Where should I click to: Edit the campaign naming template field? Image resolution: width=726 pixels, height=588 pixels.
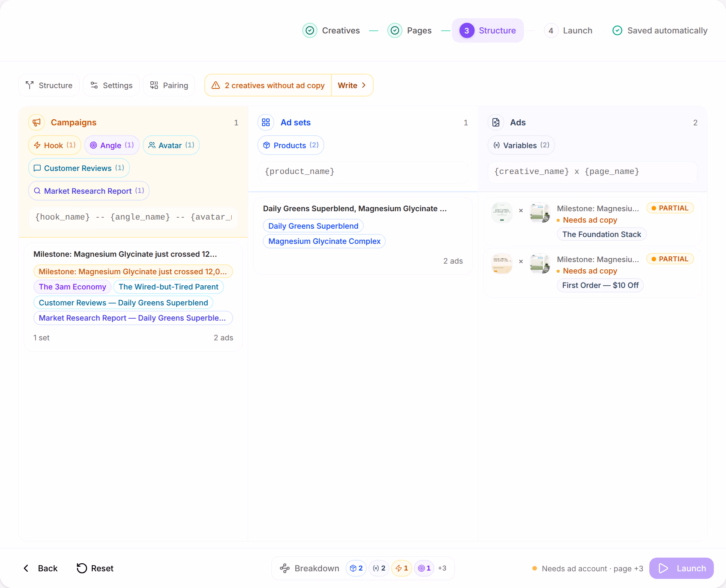pyautogui.click(x=133, y=217)
